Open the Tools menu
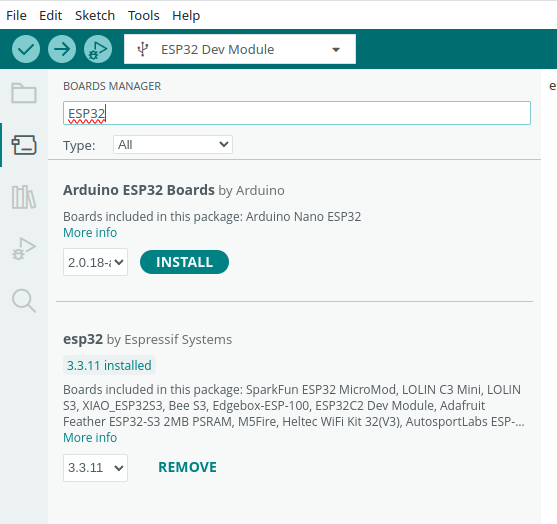 (144, 16)
